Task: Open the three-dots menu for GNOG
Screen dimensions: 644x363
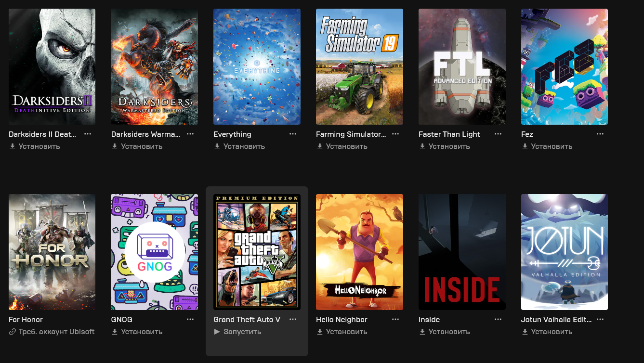Action: [x=190, y=319]
